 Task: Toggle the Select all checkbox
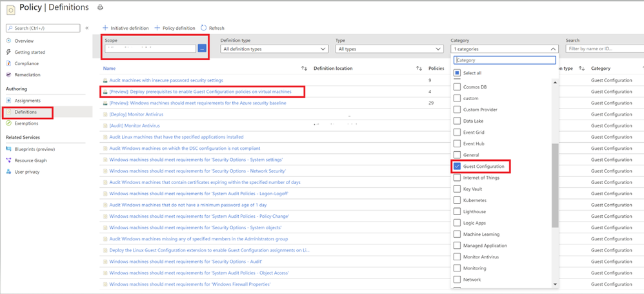457,73
